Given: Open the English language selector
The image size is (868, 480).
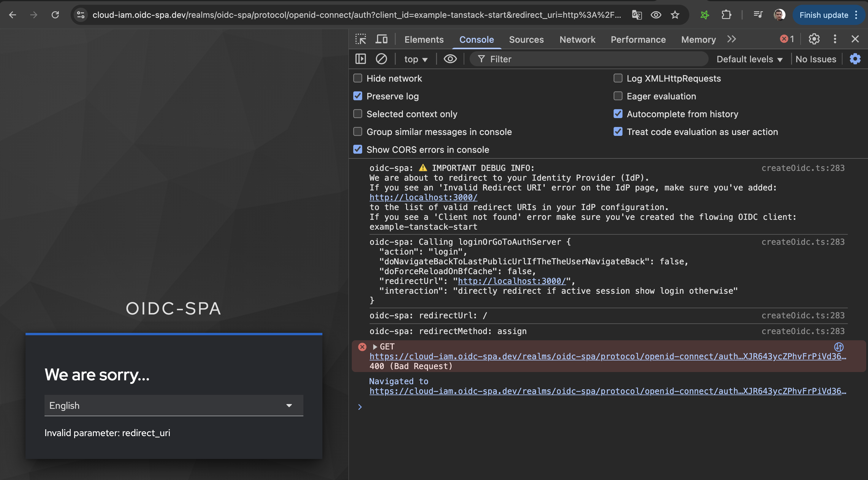Looking at the screenshot, I should point(174,406).
